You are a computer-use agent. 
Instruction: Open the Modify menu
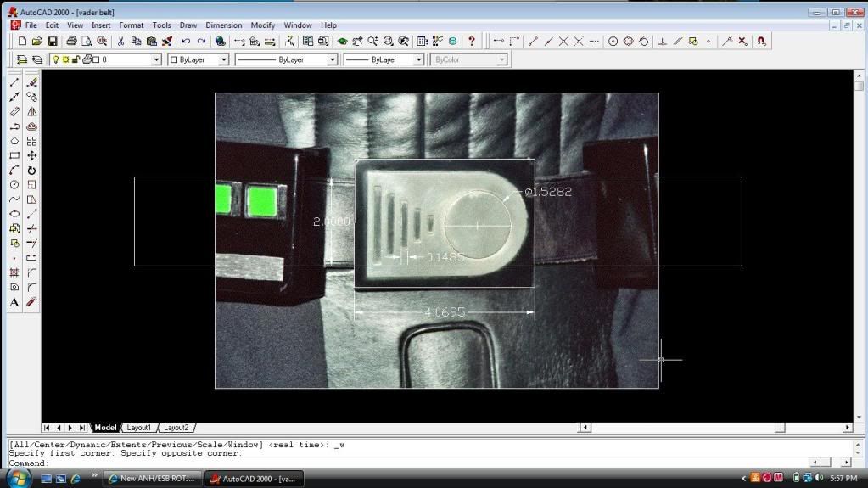[262, 25]
